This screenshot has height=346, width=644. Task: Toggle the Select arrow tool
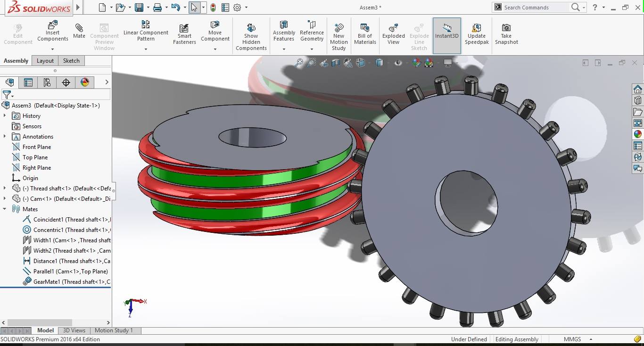(194, 8)
